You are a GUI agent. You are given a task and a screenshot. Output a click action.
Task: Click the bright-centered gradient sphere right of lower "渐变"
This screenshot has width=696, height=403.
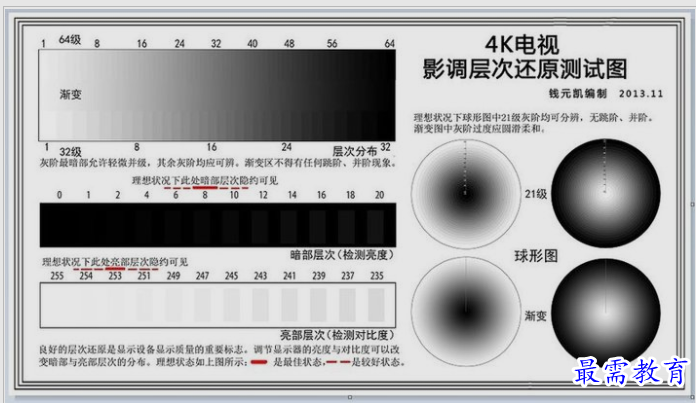pyautogui.click(x=606, y=312)
